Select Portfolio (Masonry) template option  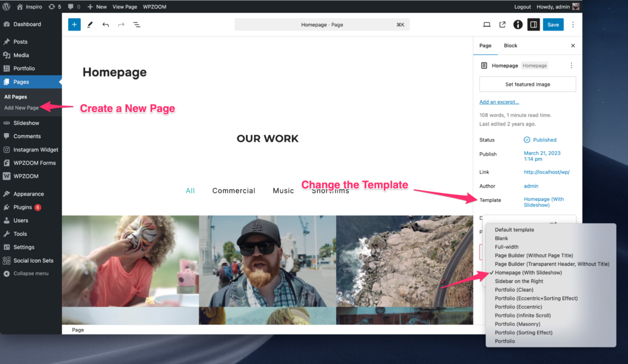[x=518, y=324]
